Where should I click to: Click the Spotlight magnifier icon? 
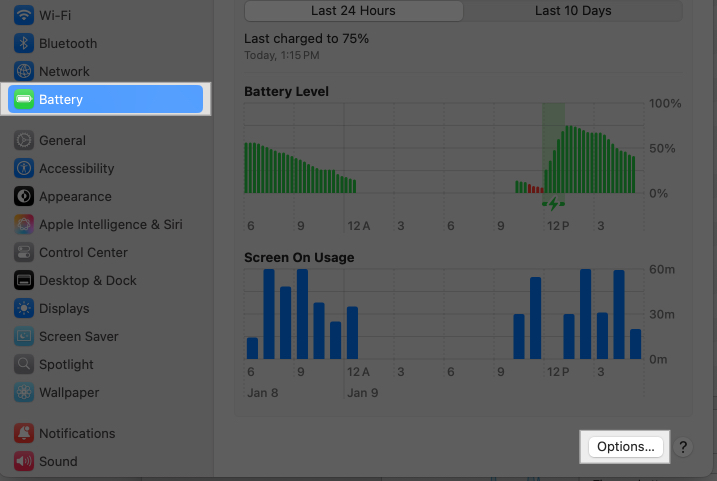(x=24, y=364)
